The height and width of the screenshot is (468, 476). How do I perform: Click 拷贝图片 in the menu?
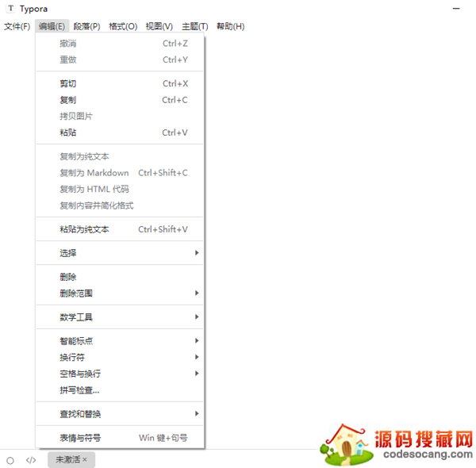click(x=121, y=117)
